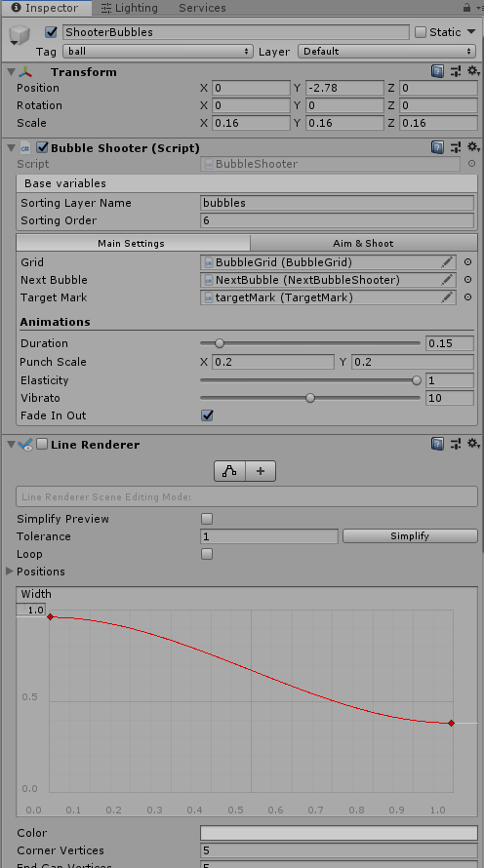The width and height of the screenshot is (484, 868).
Task: Click the Tolerance input field
Action: pos(269,536)
